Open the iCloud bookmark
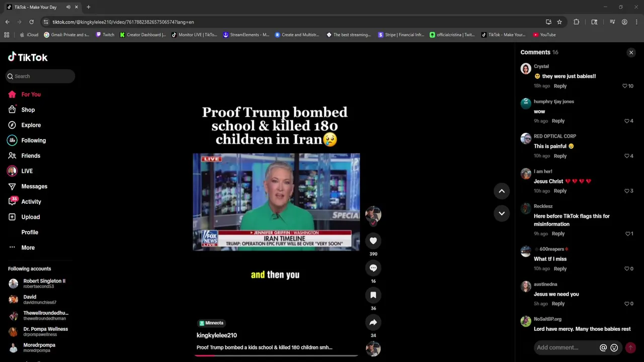The image size is (644, 362). pyautogui.click(x=29, y=35)
